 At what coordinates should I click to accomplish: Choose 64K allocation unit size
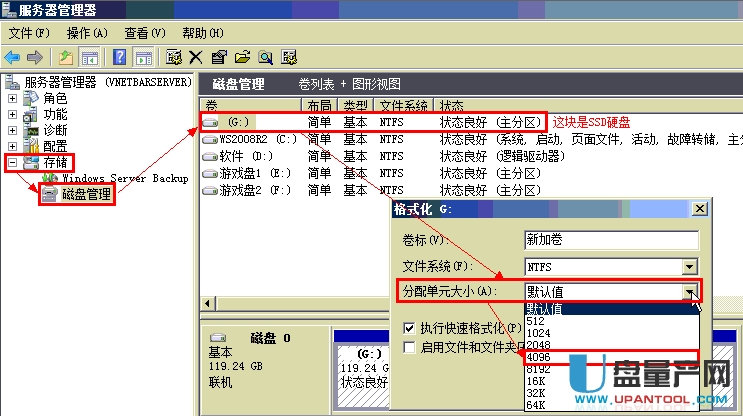(612, 405)
